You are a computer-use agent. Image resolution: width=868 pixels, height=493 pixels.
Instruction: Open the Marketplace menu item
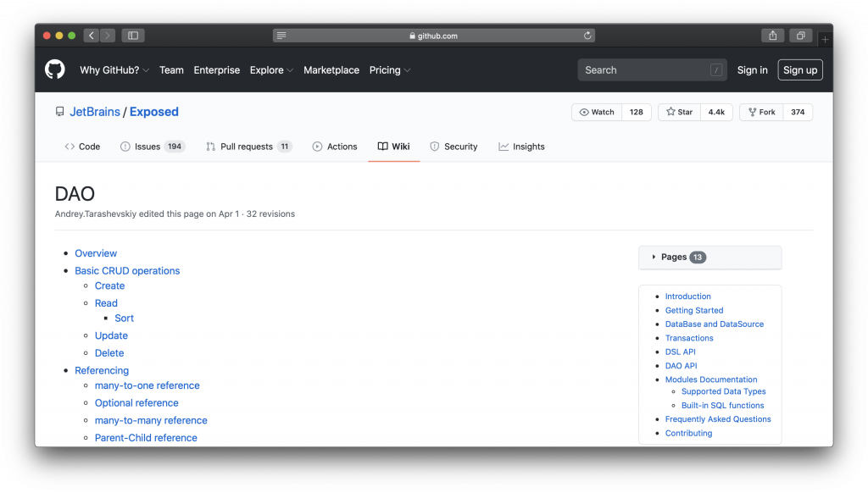pos(331,70)
